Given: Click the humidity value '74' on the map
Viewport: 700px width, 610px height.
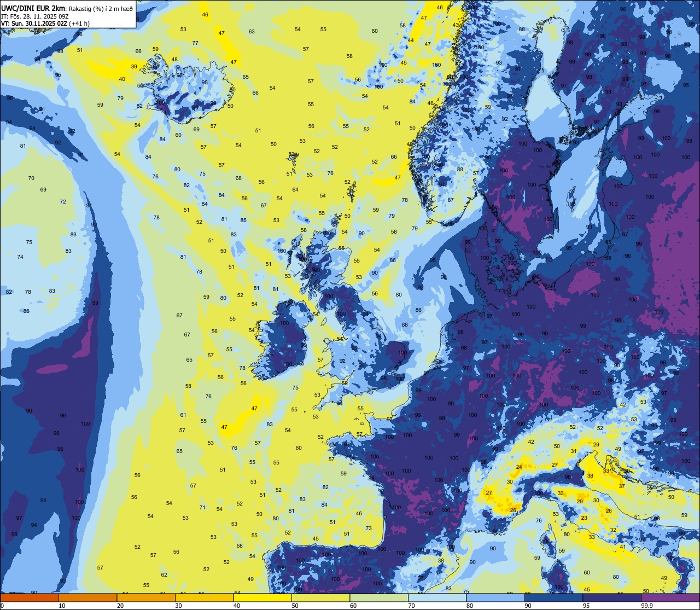Looking at the screenshot, I should (x=20, y=257).
